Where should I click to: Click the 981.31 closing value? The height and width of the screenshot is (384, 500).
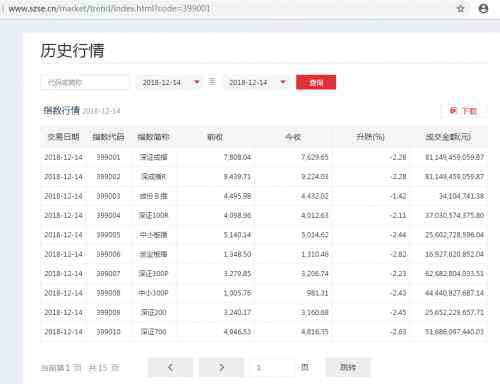(x=317, y=293)
